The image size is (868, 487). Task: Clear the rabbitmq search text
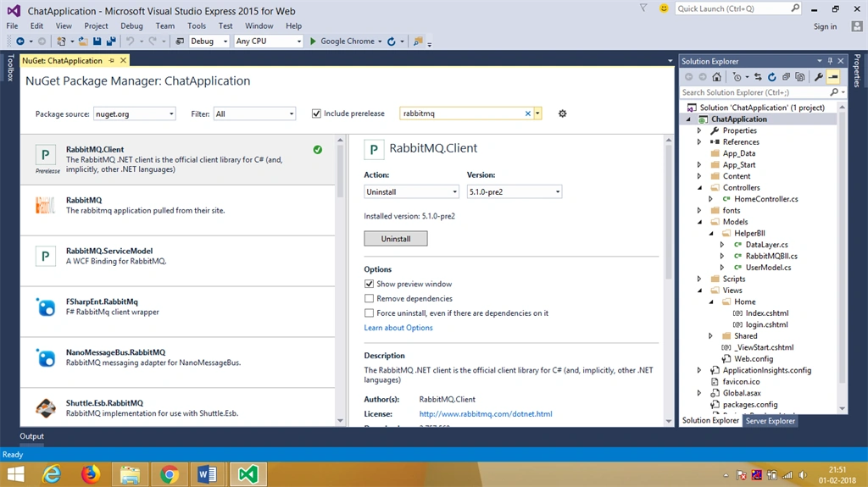click(x=527, y=113)
